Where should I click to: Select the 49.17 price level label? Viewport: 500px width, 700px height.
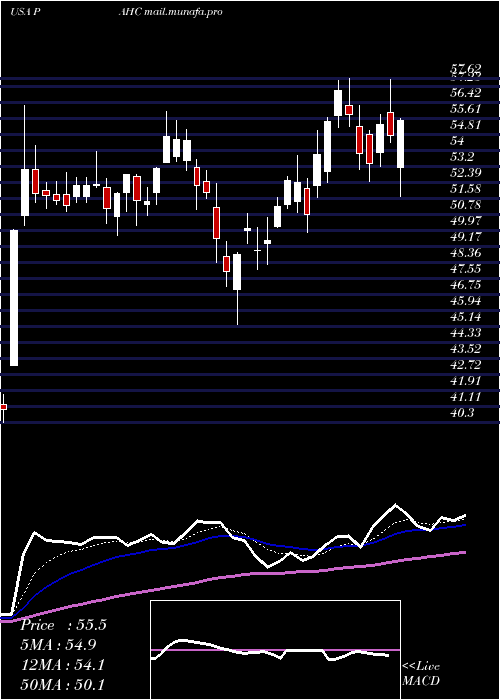click(466, 237)
